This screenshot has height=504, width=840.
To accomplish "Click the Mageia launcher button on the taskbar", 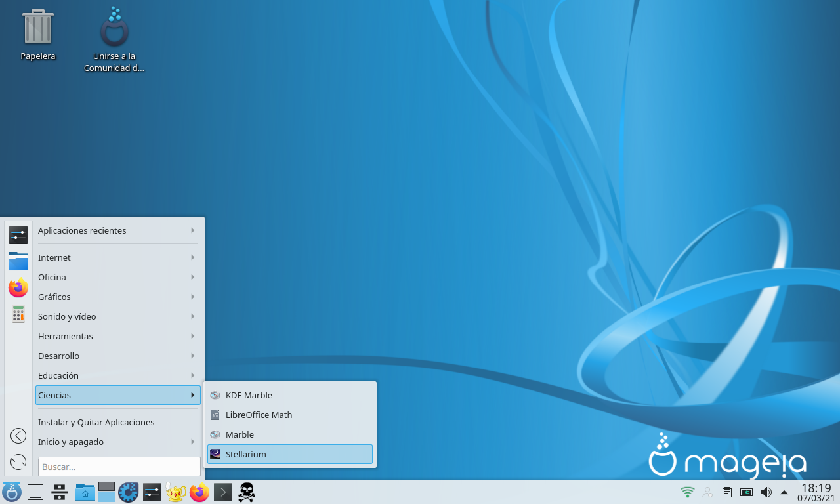I will (12, 492).
